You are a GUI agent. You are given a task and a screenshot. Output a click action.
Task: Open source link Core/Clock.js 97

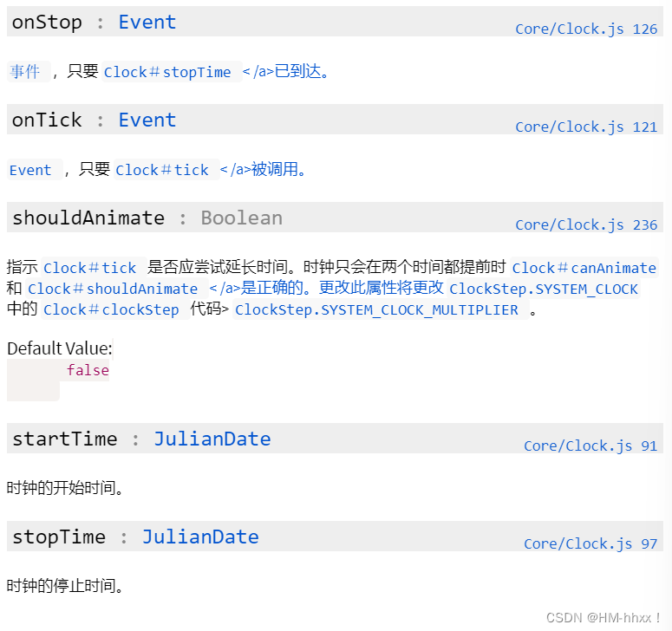(x=590, y=544)
